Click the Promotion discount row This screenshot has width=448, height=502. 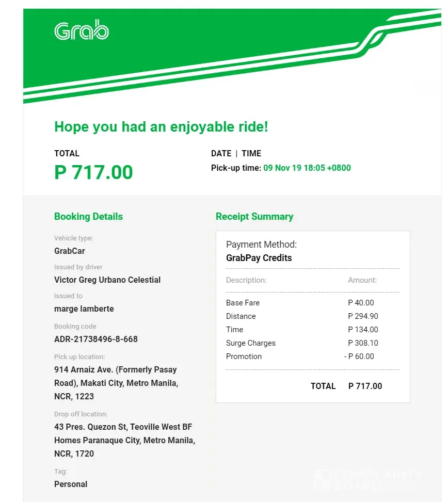(244, 357)
